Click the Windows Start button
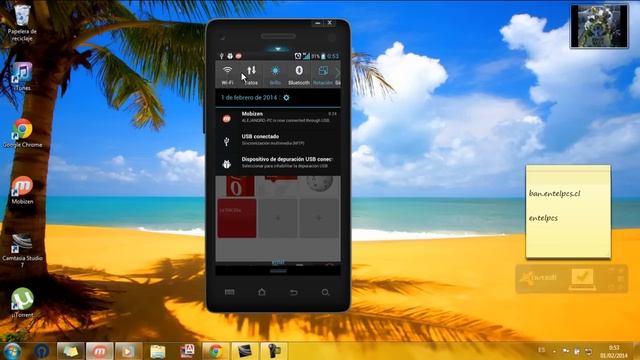The width and height of the screenshot is (640, 360). 13,351
